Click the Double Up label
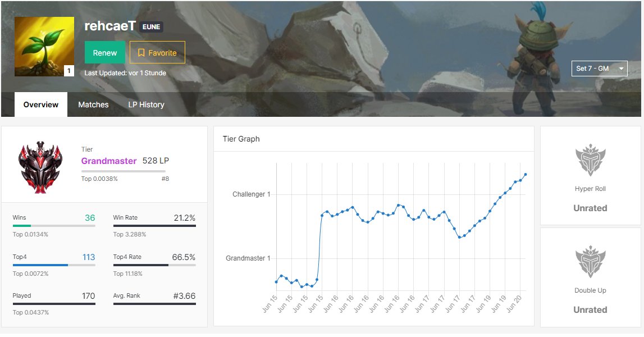Image resolution: width=644 pixels, height=337 pixels. 590,290
